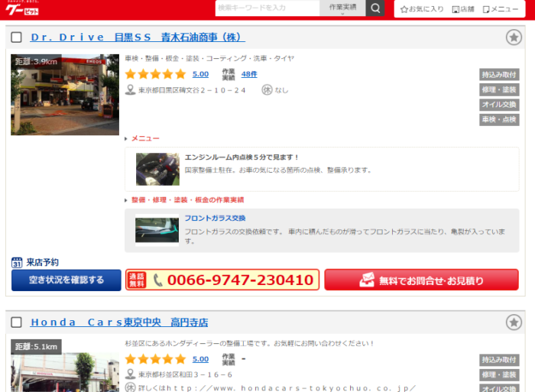Expand the メニュー section arrow
This screenshot has height=392, width=535.
pyautogui.click(x=126, y=138)
